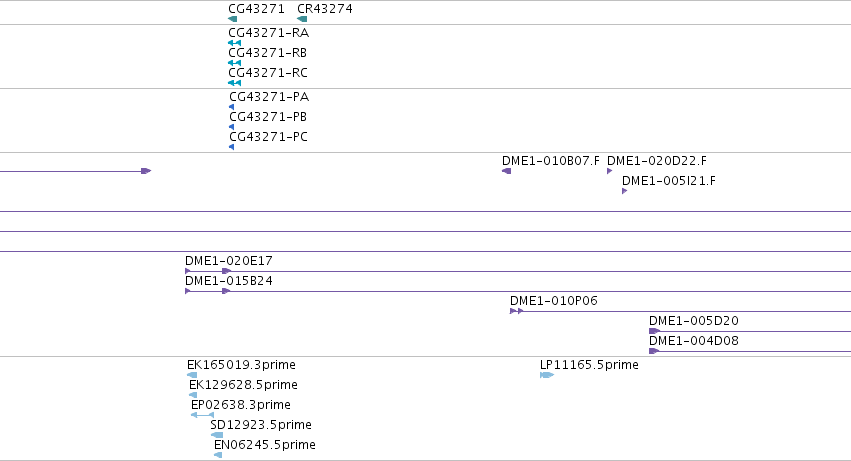Click the EK129628.5prime EST glyph

[x=193, y=395]
